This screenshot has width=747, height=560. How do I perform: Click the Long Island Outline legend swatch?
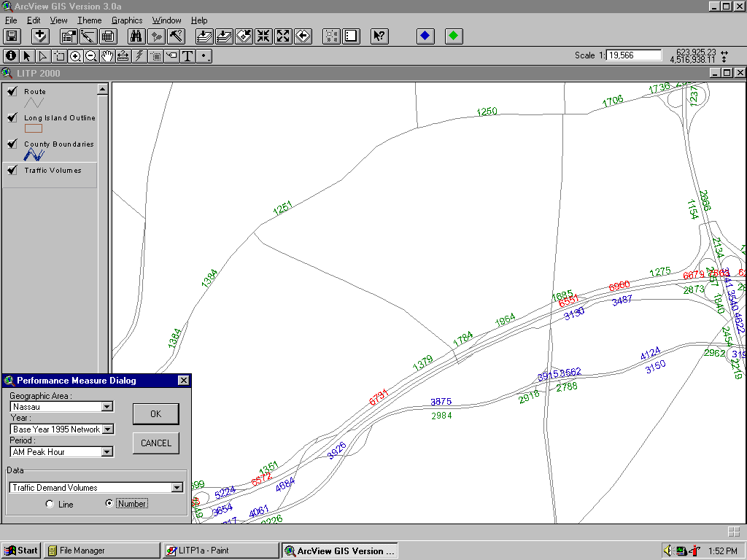pos(34,128)
